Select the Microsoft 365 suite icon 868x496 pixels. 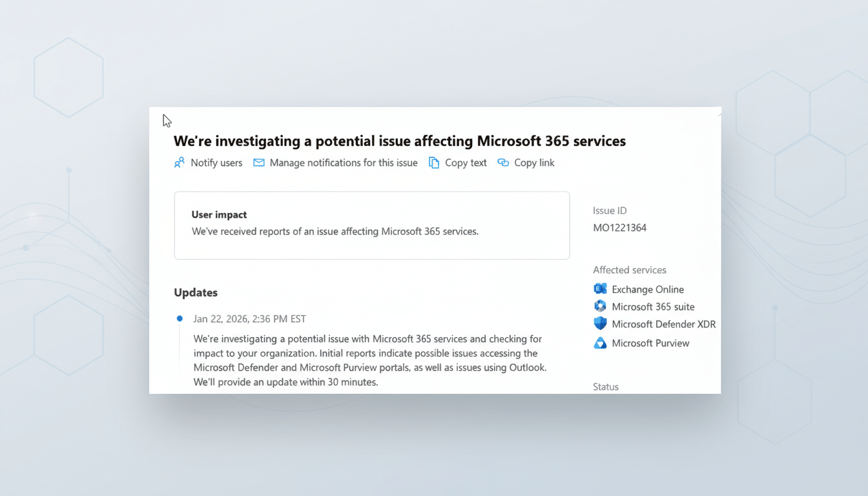pyautogui.click(x=600, y=306)
